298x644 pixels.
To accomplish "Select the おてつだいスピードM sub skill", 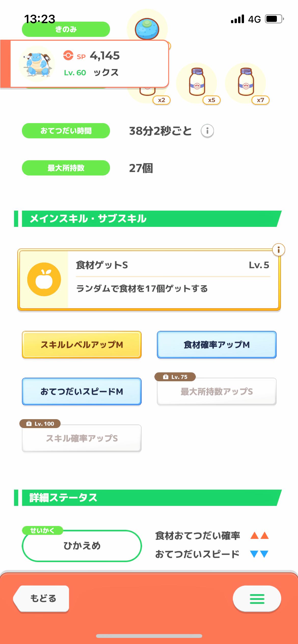I will click(x=82, y=391).
